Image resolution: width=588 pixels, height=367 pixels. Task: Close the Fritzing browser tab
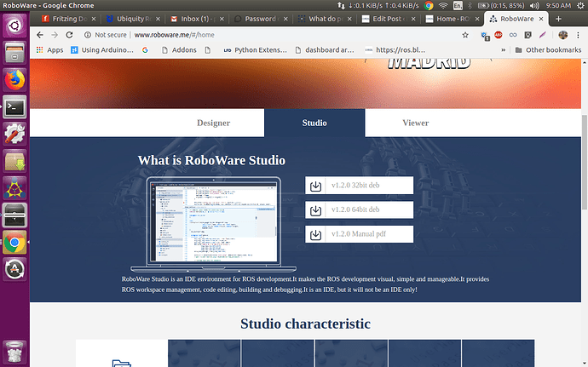94,19
